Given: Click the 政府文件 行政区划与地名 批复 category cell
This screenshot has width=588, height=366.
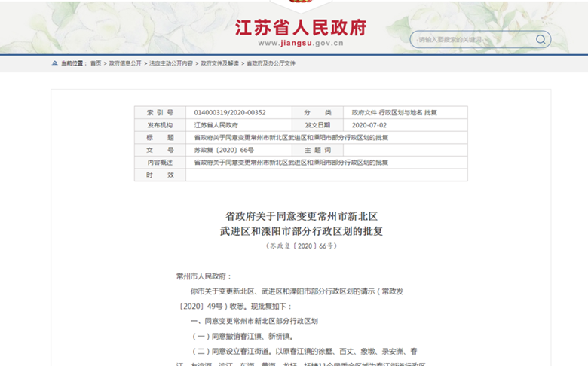Looking at the screenshot, I should tap(390, 112).
